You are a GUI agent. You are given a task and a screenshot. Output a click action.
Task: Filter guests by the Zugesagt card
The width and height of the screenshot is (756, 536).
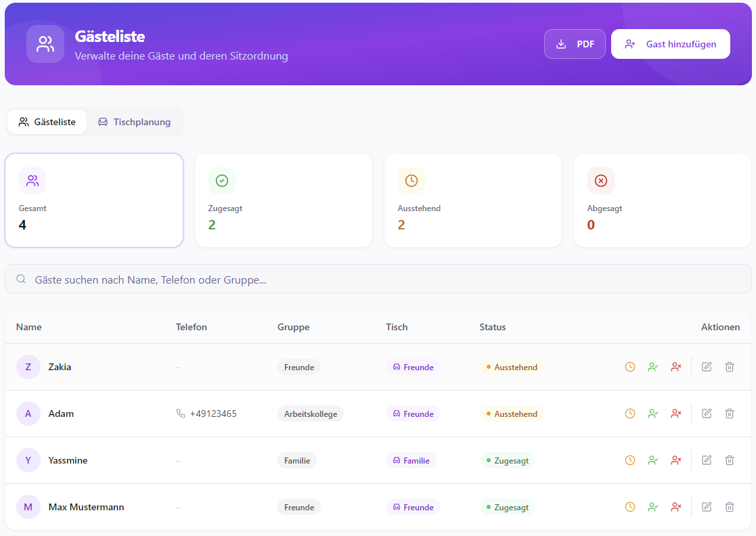[284, 200]
